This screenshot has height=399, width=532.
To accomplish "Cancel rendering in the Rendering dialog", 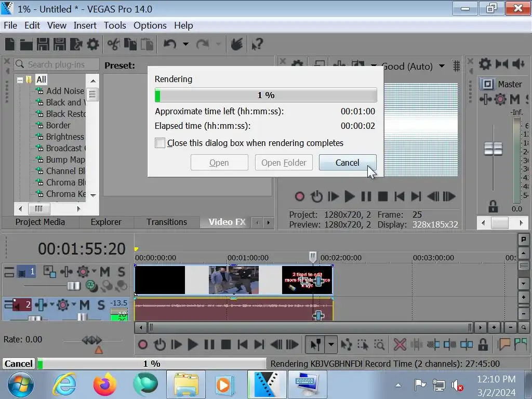I will click(348, 163).
